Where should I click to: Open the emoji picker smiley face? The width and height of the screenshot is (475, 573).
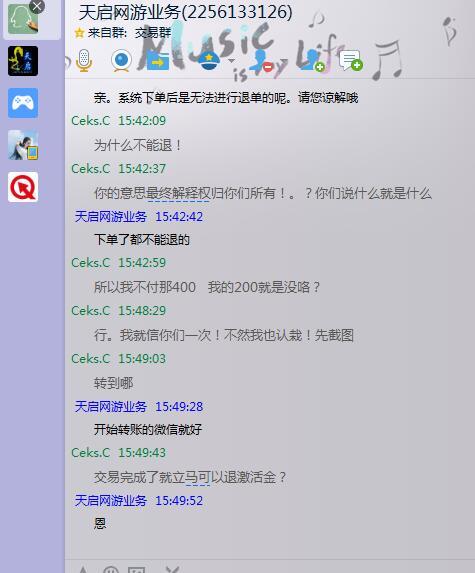tap(111, 569)
